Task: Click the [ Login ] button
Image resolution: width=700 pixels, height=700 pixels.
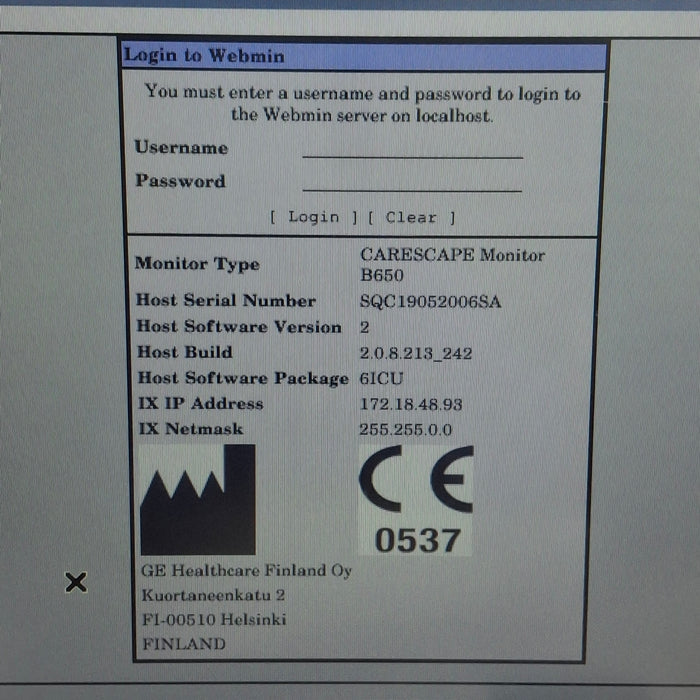Action: coord(313,217)
